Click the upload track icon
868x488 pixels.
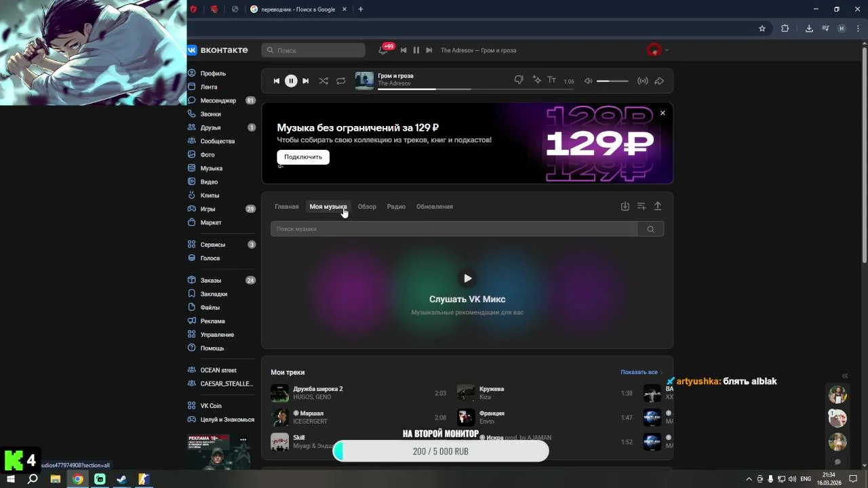658,206
